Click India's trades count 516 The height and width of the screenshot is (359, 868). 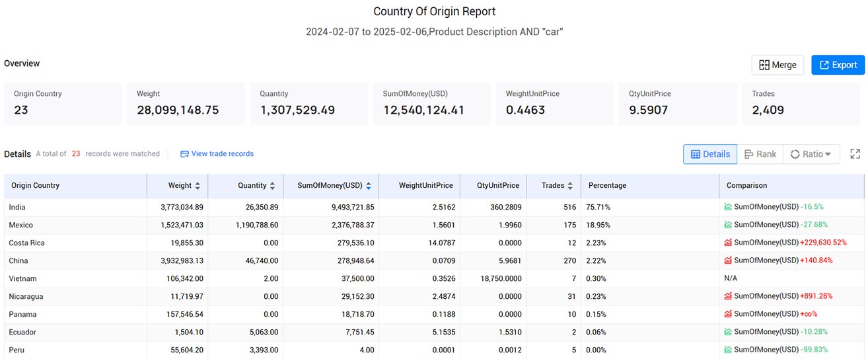(569, 207)
